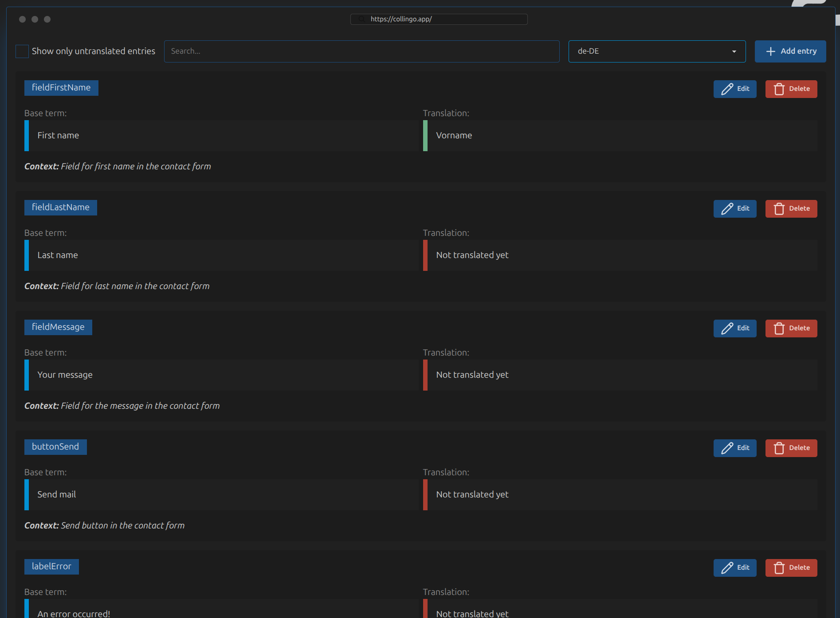Click trash icon for fieldLastName
This screenshot has width=840, height=618.
click(779, 209)
